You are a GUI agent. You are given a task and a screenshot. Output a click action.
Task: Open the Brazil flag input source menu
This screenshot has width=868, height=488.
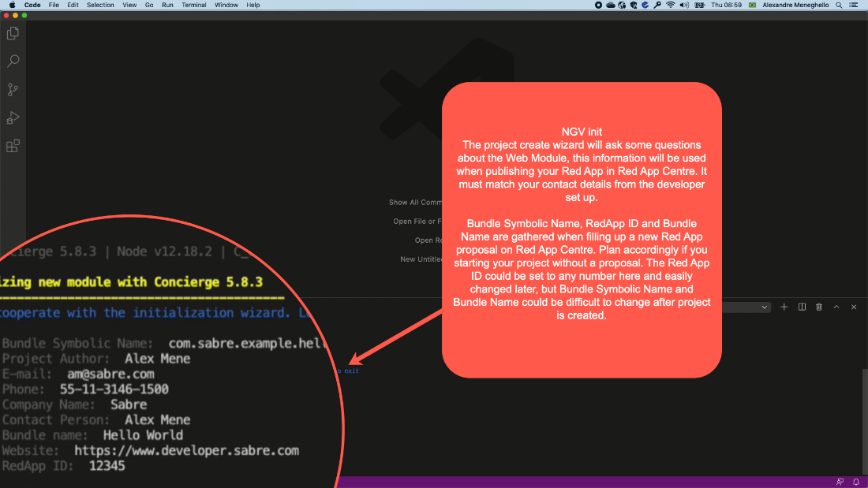(x=752, y=5)
